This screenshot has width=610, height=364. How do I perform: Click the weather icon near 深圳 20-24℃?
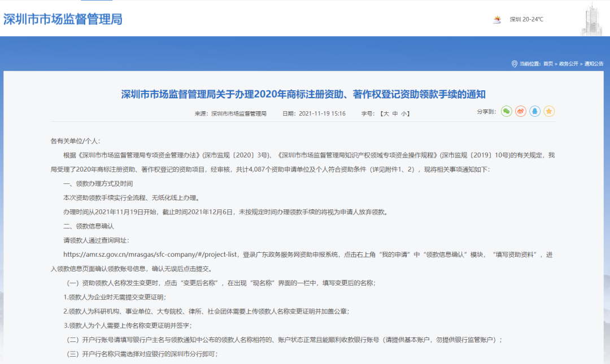pyautogui.click(x=497, y=19)
